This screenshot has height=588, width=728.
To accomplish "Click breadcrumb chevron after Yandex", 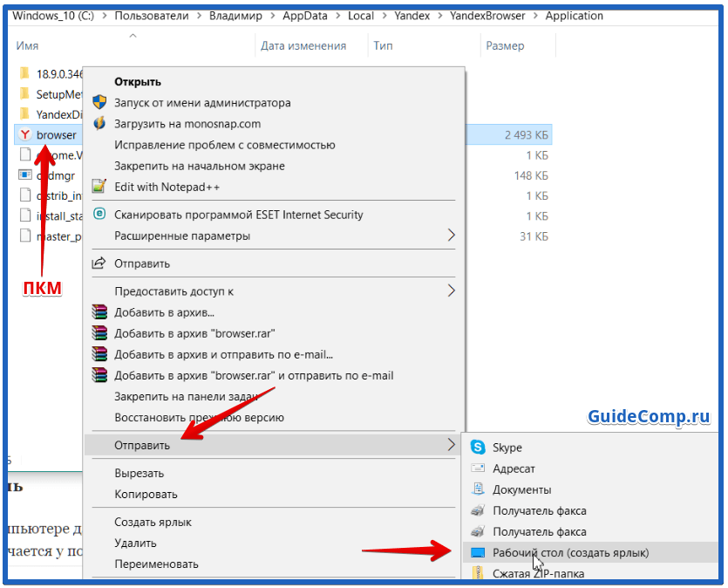I will [x=440, y=16].
